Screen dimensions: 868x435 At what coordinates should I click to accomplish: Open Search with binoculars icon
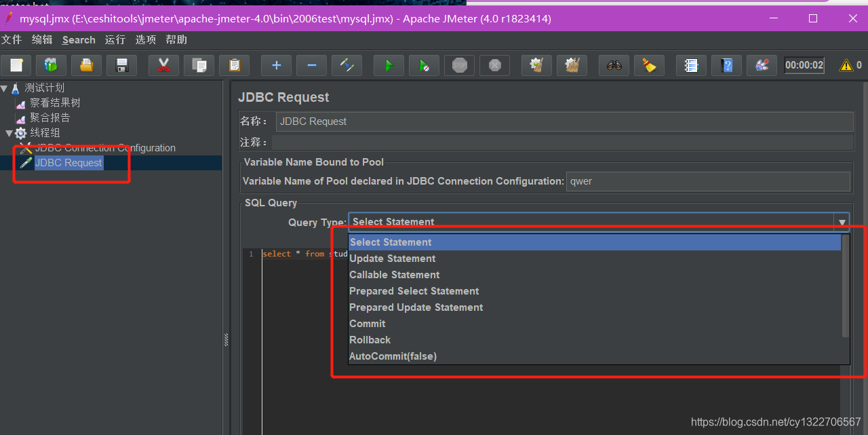pyautogui.click(x=614, y=65)
